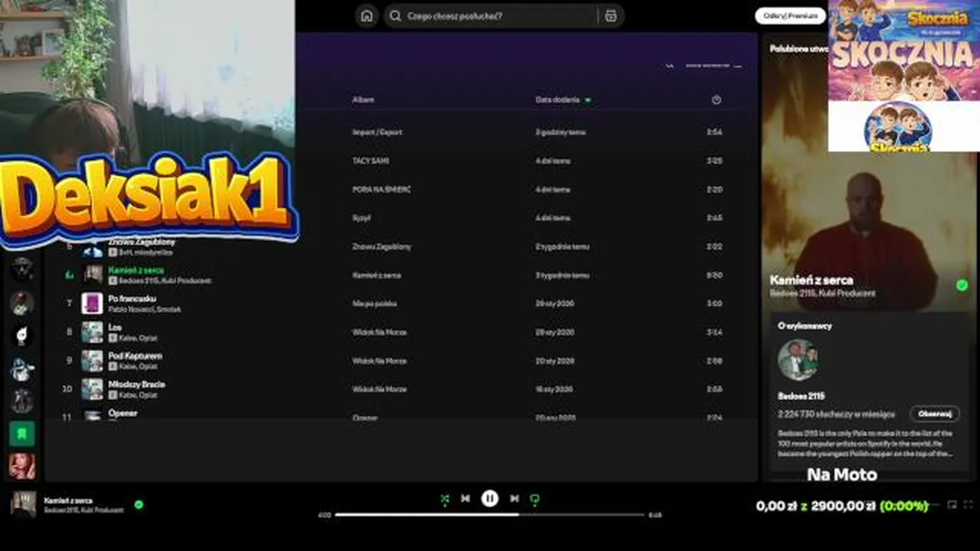Pause the currently playing song

pos(490,499)
